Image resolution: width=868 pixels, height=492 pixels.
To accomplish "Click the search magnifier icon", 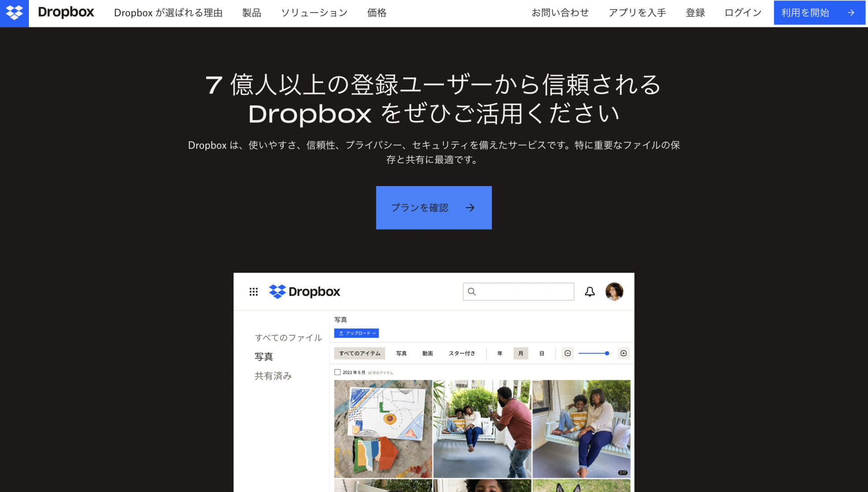I will pyautogui.click(x=472, y=292).
